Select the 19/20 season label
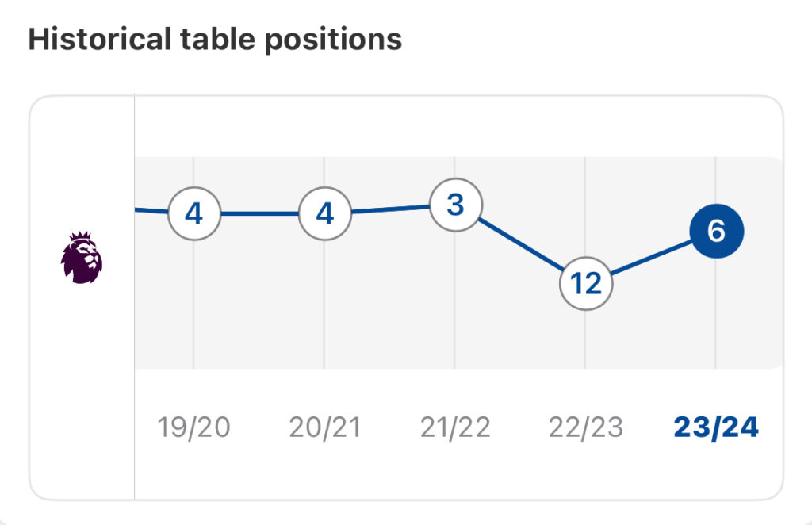 193,427
